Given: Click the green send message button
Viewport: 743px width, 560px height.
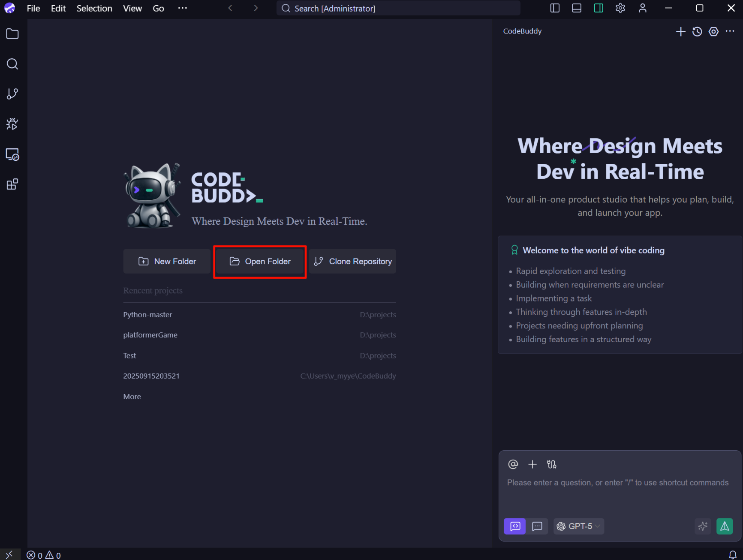Looking at the screenshot, I should [724, 526].
